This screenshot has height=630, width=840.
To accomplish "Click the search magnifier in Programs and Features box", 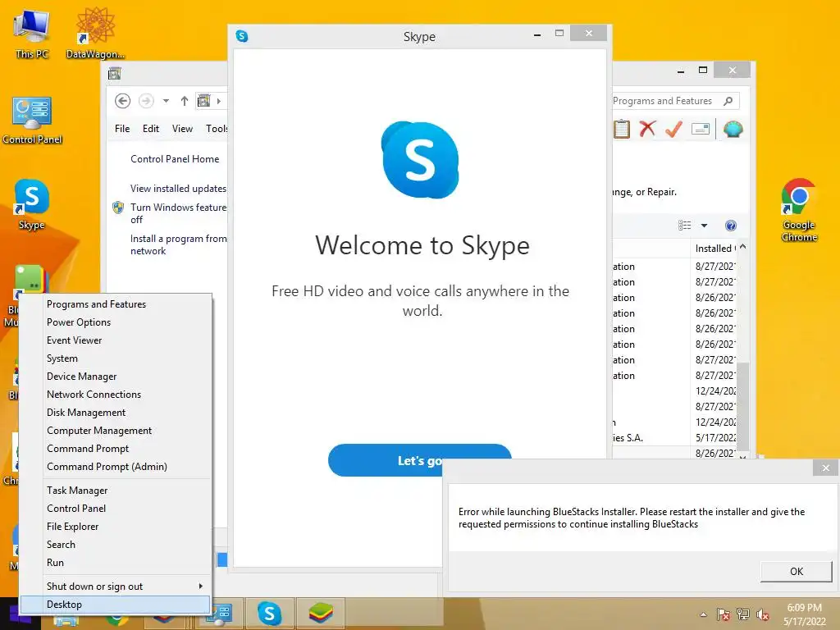I will point(728,101).
